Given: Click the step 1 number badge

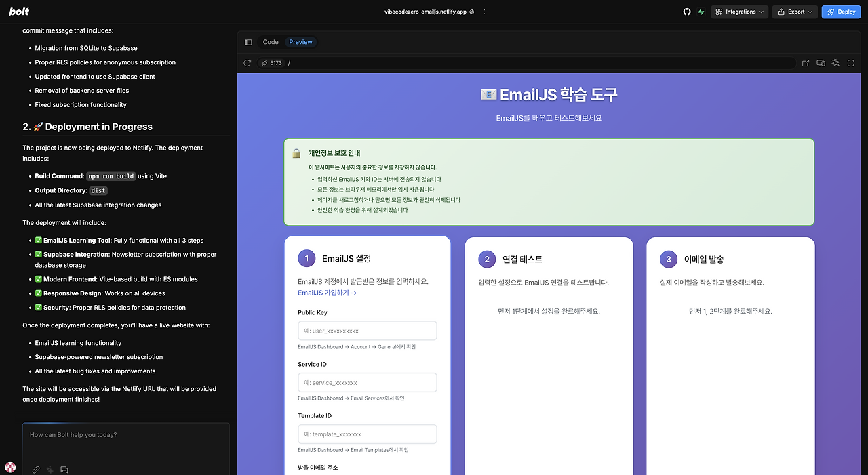Looking at the screenshot, I should [307, 259].
